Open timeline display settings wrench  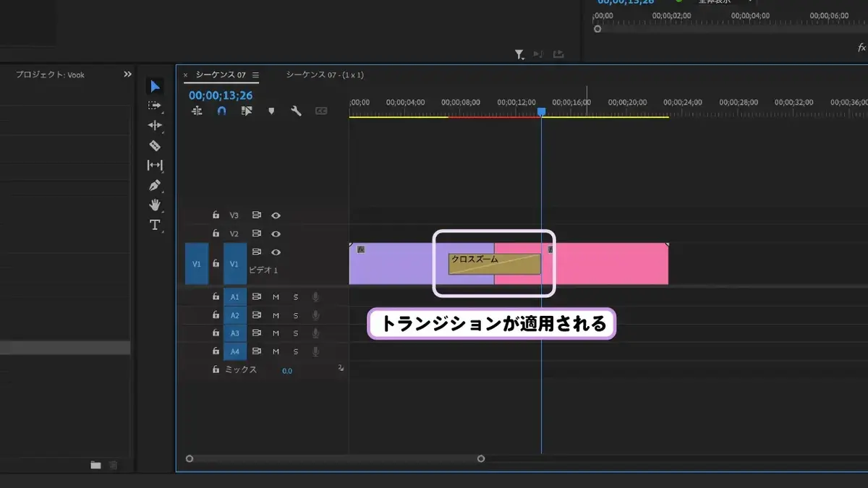coord(296,111)
